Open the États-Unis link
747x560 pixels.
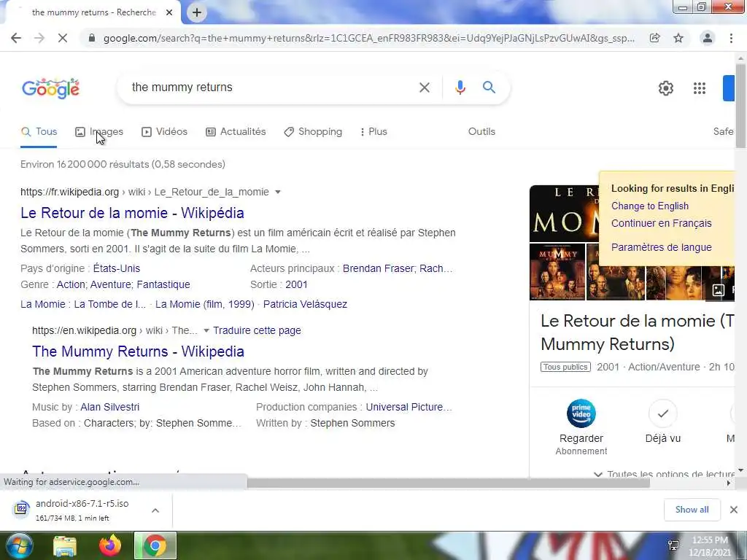117,268
